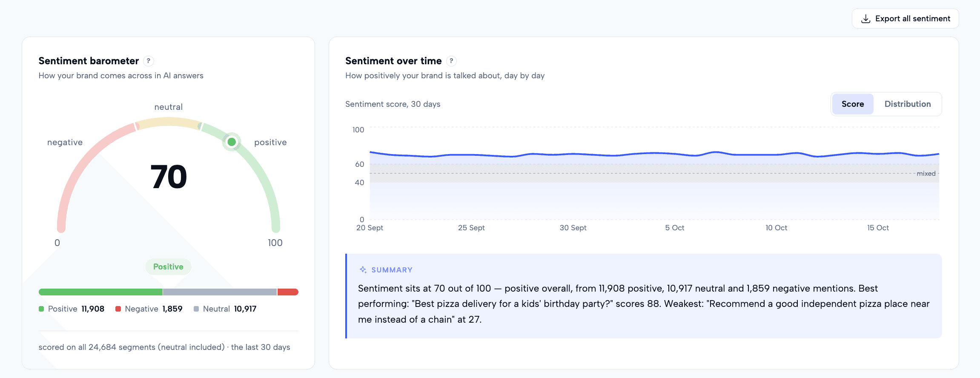980x378 pixels.
Task: Click the Positive 11,908 legend entry
Action: pyautogui.click(x=72, y=309)
